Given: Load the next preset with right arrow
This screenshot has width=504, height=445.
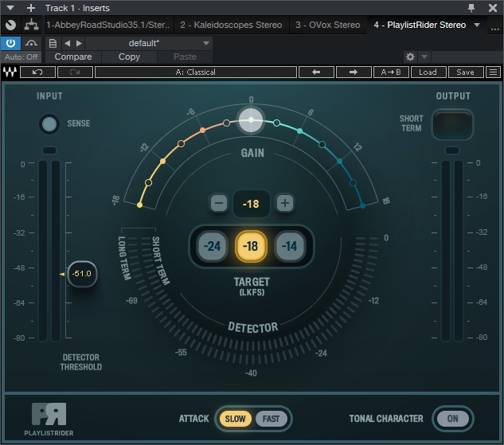Looking at the screenshot, I should [353, 72].
